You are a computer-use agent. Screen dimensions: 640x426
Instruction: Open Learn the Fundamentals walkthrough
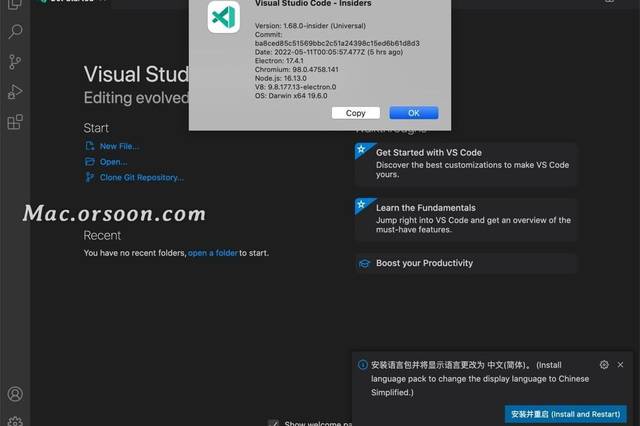tap(466, 220)
